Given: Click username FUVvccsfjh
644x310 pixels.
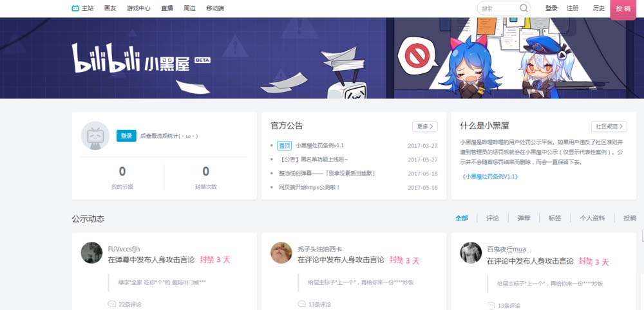Looking at the screenshot, I should [x=124, y=249].
